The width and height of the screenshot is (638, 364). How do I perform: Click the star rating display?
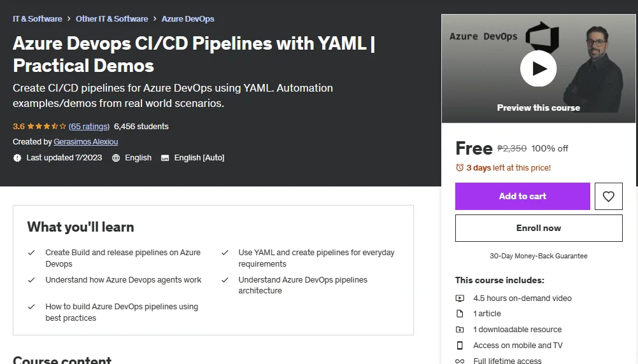(x=46, y=127)
